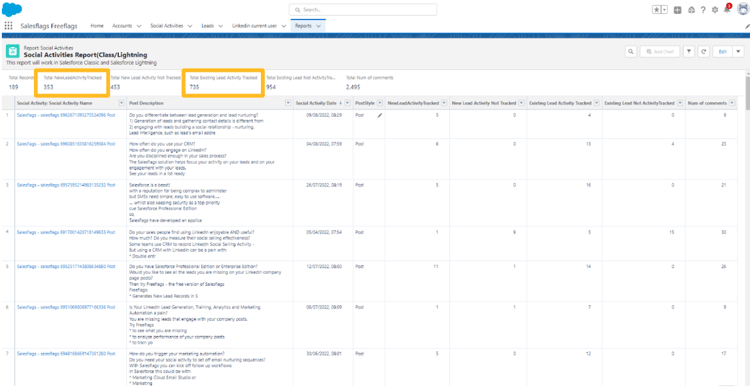750x390 pixels.
Task: Click the date 04/08/2022, 07:59
Action: pyautogui.click(x=324, y=144)
